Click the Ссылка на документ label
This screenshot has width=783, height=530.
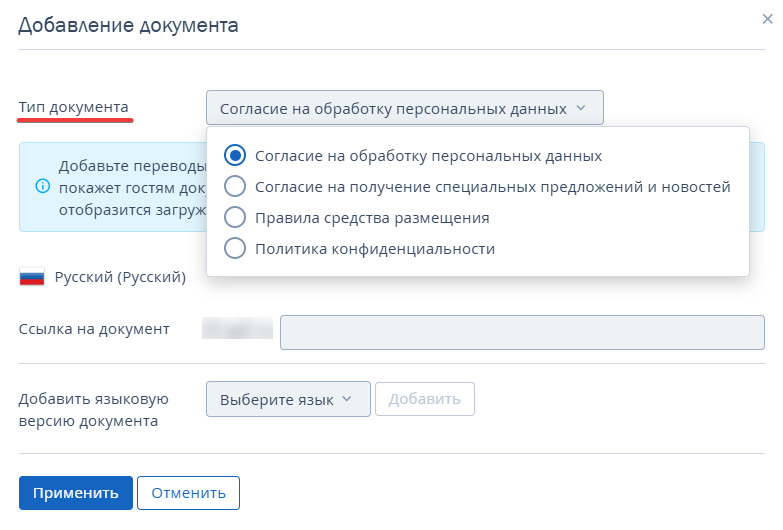click(94, 329)
